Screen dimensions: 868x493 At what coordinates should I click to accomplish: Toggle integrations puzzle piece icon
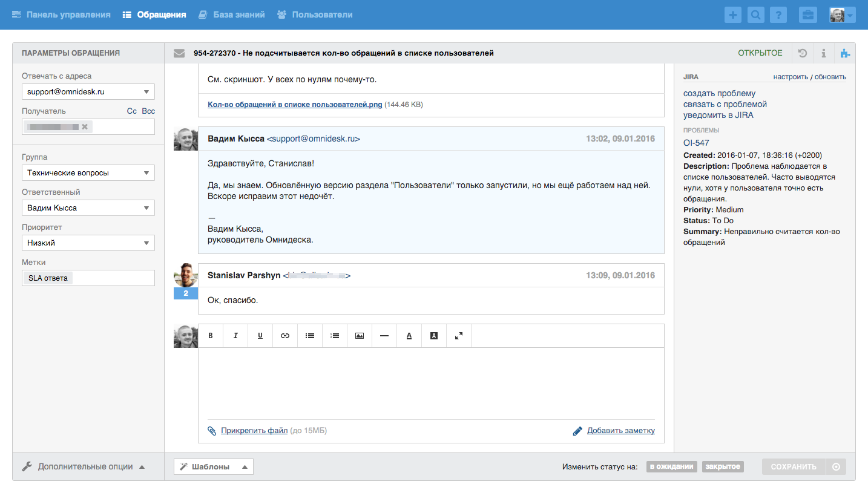(x=845, y=53)
